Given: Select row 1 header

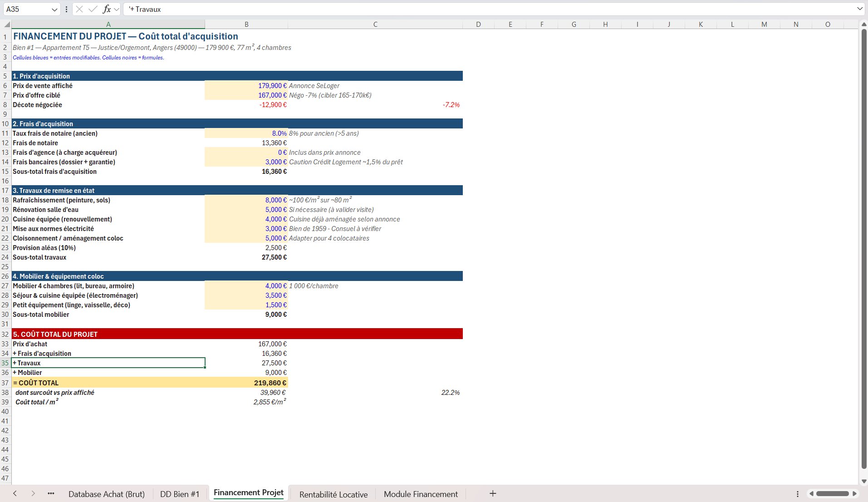Looking at the screenshot, I should click(x=5, y=37).
